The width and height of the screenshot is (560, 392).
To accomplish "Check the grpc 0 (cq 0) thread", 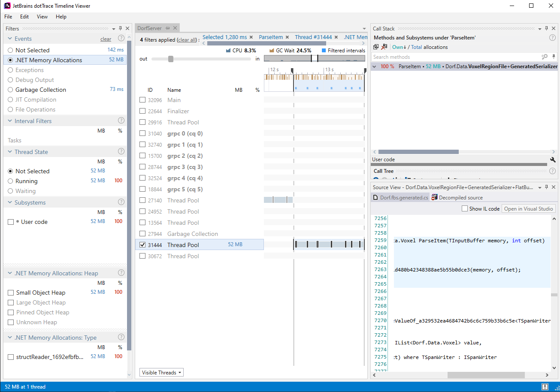I will tap(142, 133).
